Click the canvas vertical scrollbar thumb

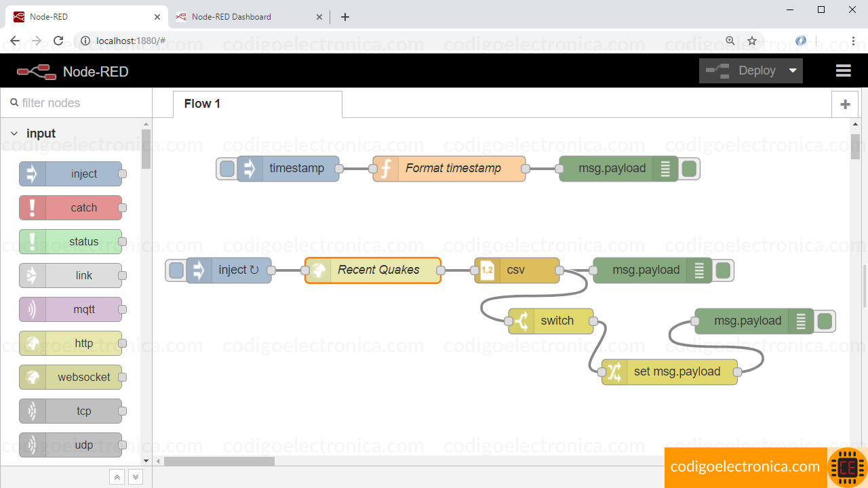855,146
